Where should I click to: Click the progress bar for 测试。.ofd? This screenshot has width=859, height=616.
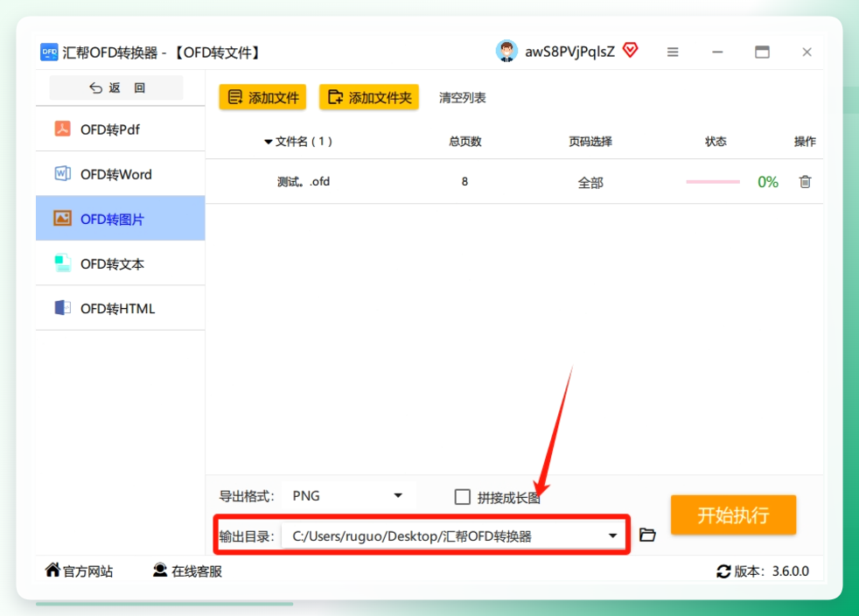click(713, 181)
